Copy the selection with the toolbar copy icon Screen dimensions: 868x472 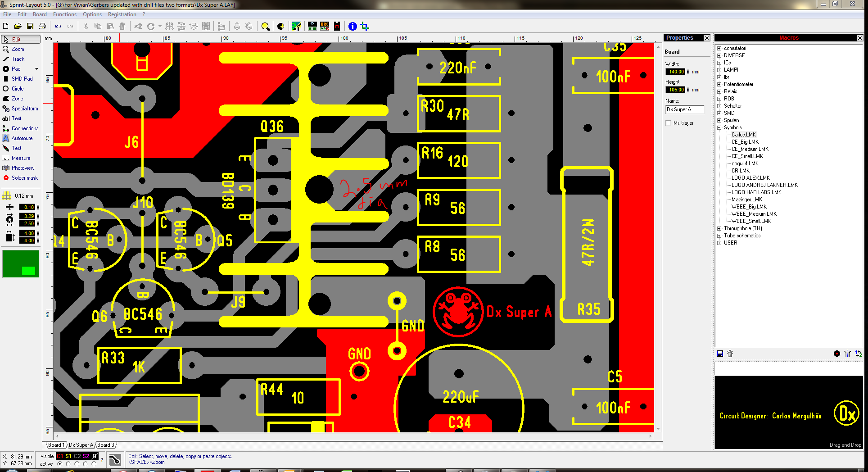click(98, 26)
